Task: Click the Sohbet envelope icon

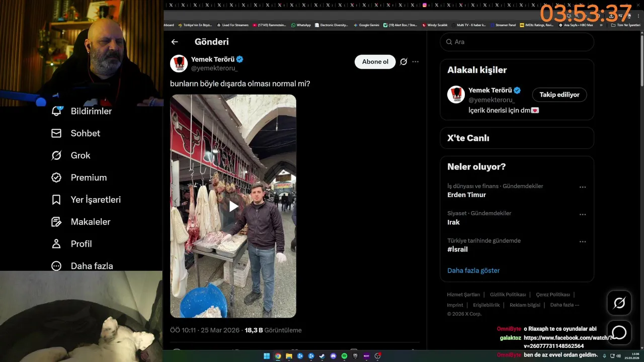Action: [x=56, y=133]
